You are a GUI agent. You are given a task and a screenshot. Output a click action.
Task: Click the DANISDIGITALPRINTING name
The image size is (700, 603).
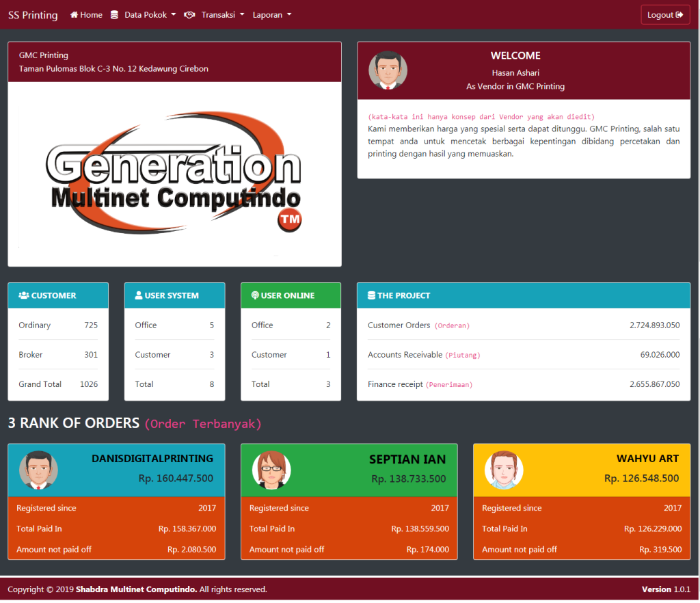[x=152, y=458]
